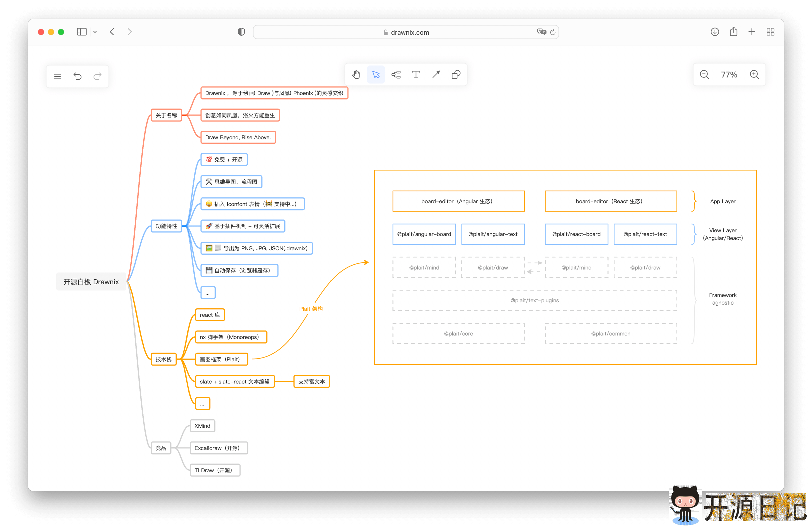Select the 功能特性 branch node
812x528 pixels.
166,226
